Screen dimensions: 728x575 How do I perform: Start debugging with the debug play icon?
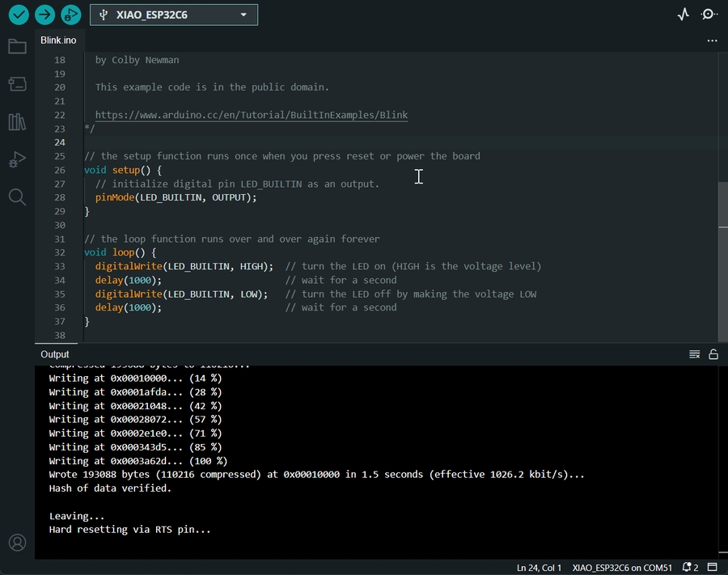[71, 15]
